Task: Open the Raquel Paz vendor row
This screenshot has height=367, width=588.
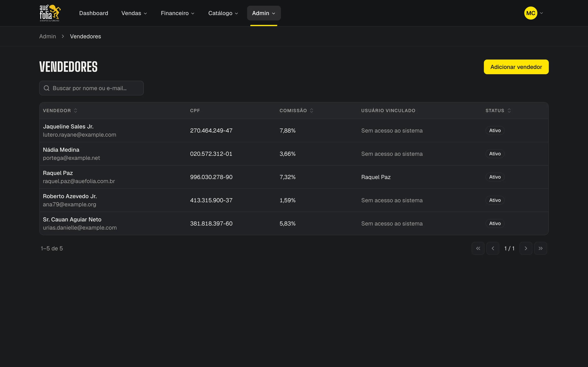Action: tap(294, 177)
